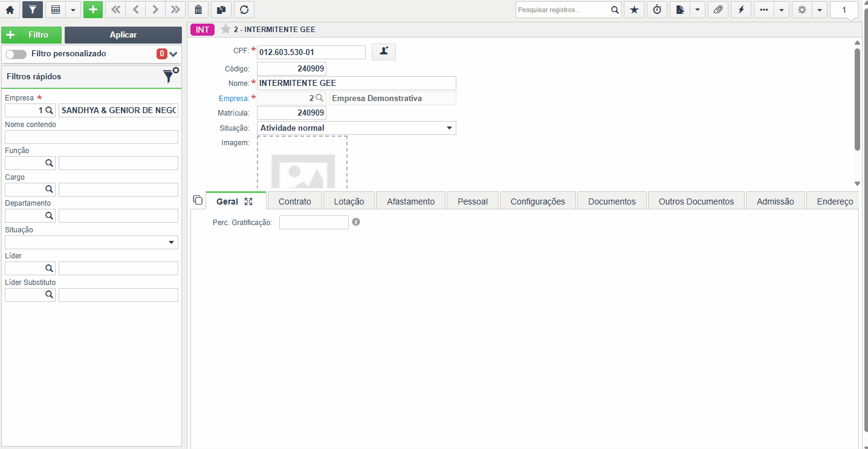Open Líder Substituto lookup magnifier

49,295
